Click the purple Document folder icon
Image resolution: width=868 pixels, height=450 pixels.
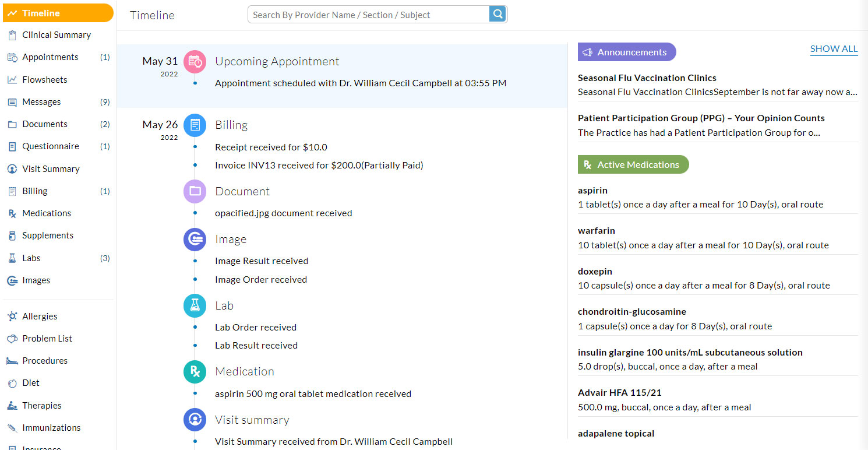click(195, 191)
